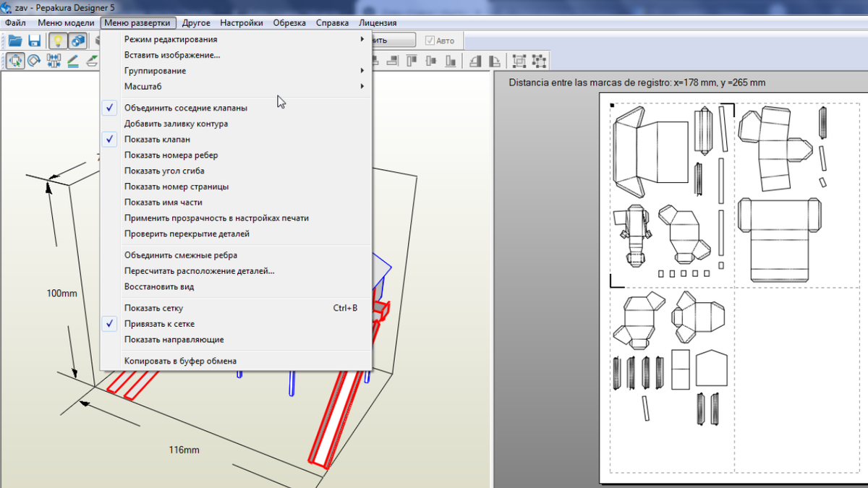The height and width of the screenshot is (488, 868).
Task: Rotate part clockwise icon
Action: tap(495, 61)
